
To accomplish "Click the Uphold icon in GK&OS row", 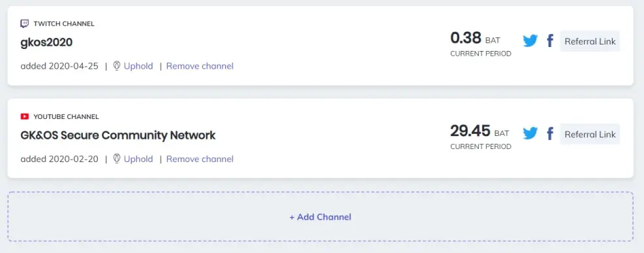I will [x=117, y=159].
